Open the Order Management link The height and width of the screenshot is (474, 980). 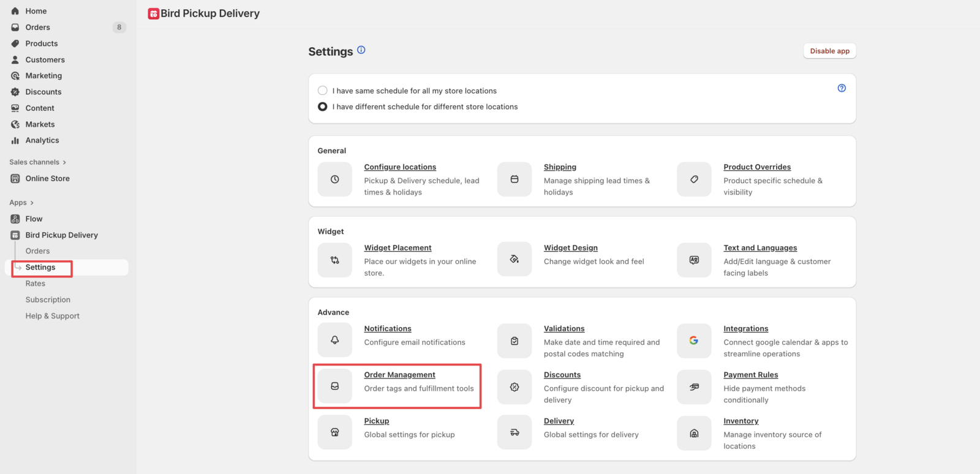[x=399, y=375]
